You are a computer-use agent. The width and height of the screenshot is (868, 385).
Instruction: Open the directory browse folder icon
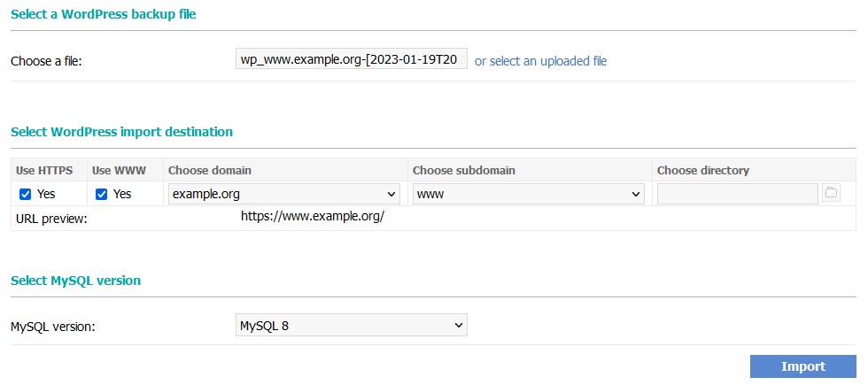[831, 194]
